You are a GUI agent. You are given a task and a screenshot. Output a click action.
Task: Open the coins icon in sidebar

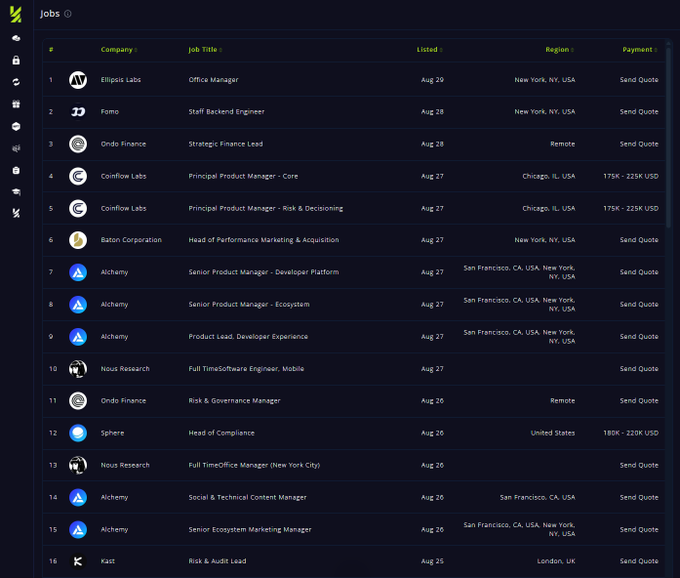point(16,38)
